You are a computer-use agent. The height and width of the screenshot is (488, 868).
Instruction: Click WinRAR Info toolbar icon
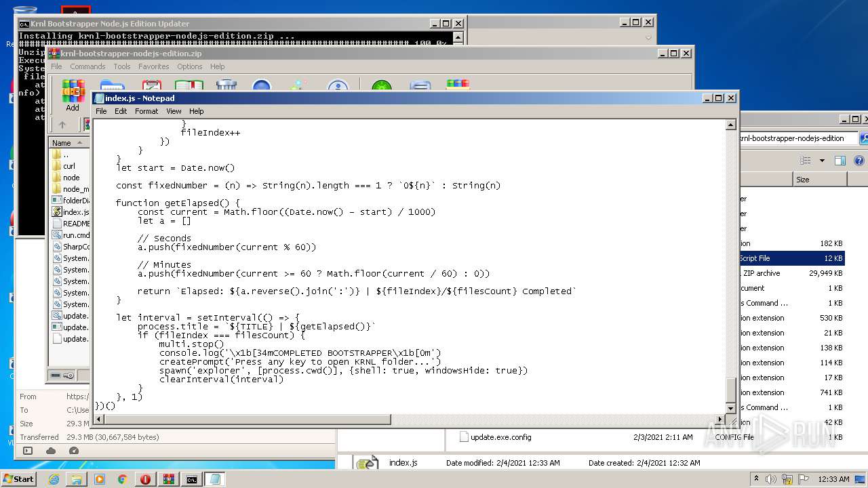pyautogui.click(x=338, y=85)
